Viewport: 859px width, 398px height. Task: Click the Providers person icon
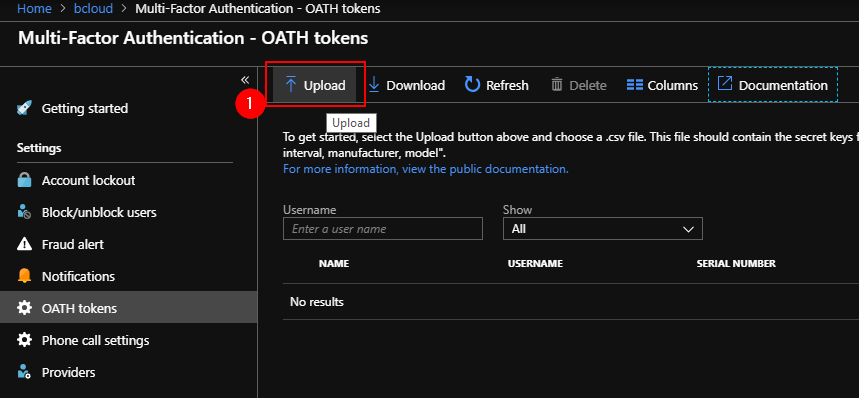click(24, 372)
